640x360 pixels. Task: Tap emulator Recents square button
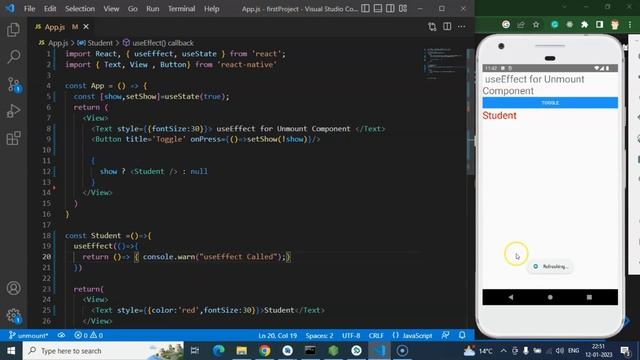pos(589,297)
